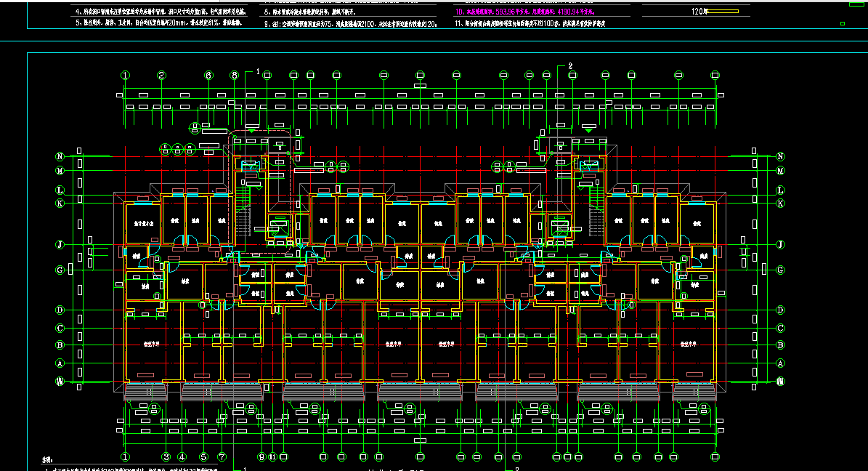Click the '120厚' legend label

pos(699,11)
